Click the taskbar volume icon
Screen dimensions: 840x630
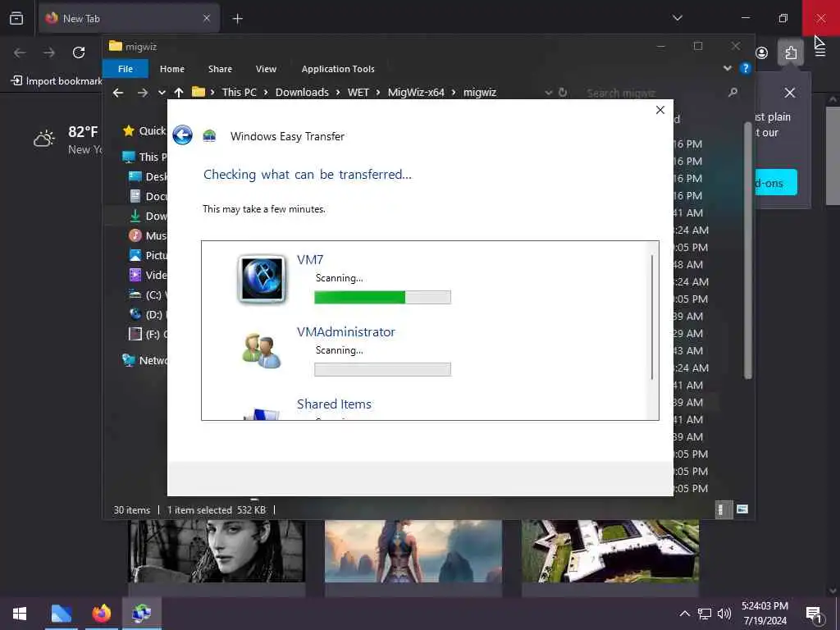[x=724, y=614]
